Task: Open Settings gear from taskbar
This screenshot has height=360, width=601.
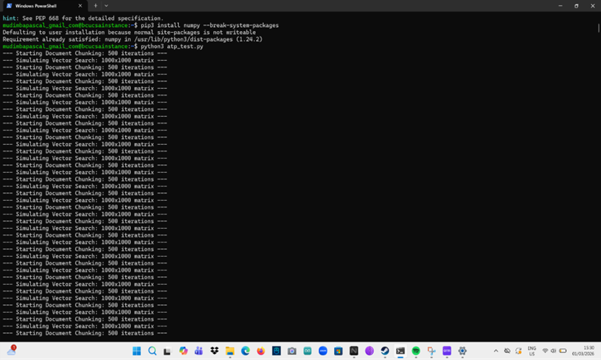Action: tap(462, 351)
